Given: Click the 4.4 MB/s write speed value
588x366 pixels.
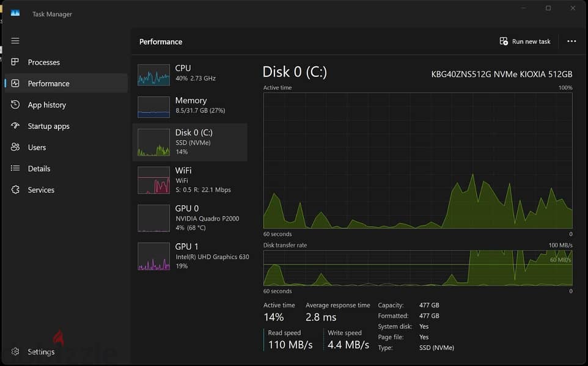Looking at the screenshot, I should [348, 345].
